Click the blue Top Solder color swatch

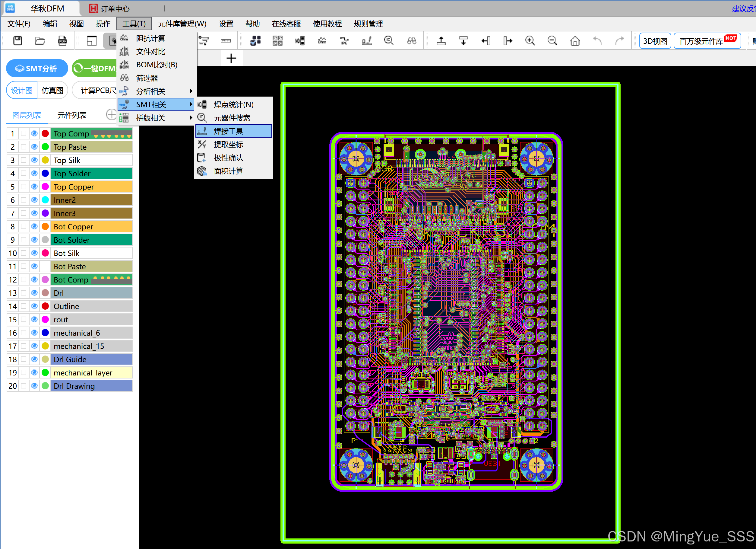pyautogui.click(x=45, y=174)
